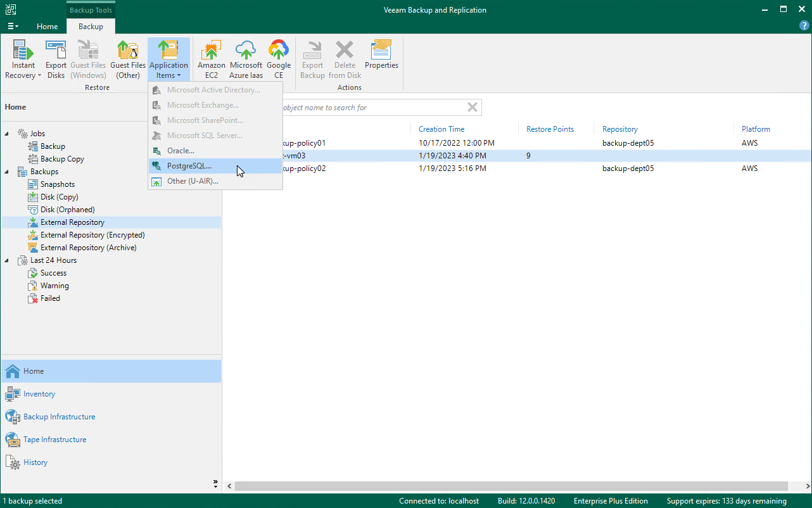Collapse the Jobs tree node
812x508 pixels.
coord(8,134)
